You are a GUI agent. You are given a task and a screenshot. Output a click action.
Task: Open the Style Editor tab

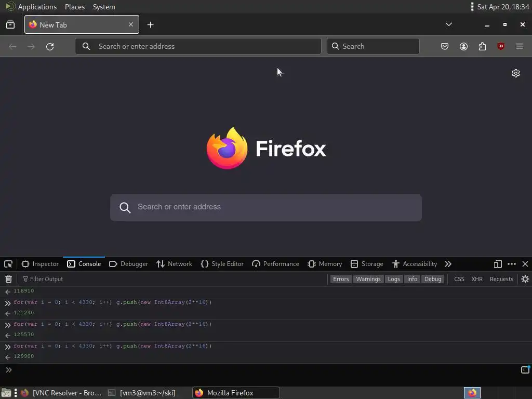[222, 264]
